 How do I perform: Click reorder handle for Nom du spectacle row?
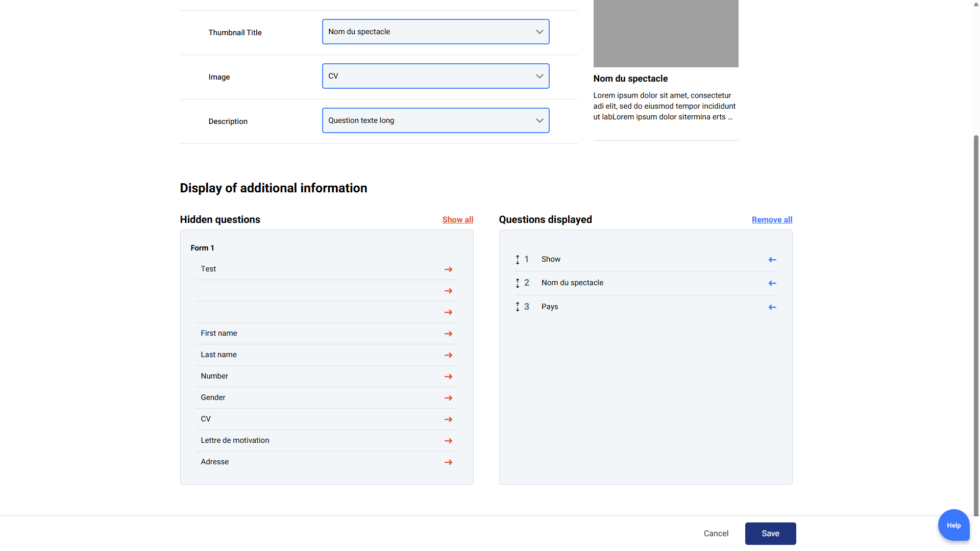pos(518,283)
